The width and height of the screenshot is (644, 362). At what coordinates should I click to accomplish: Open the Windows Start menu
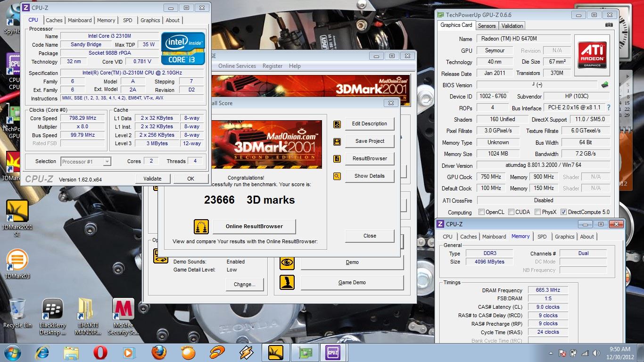[12, 353]
